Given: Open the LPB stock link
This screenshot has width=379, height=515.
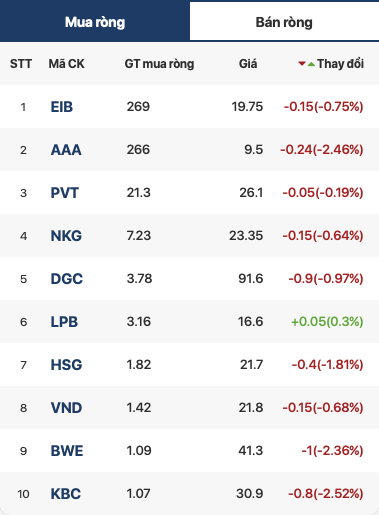Looking at the screenshot, I should pyautogui.click(x=64, y=322).
